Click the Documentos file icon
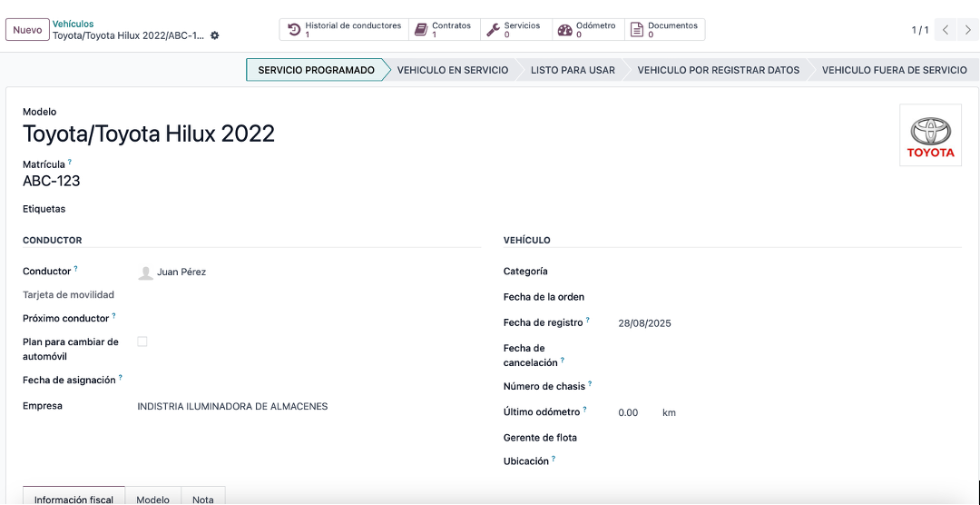980x505 pixels. coord(636,30)
